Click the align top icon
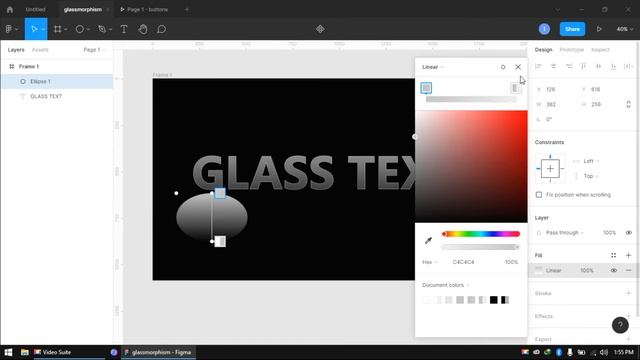The width and height of the screenshot is (640, 360). 584,66
